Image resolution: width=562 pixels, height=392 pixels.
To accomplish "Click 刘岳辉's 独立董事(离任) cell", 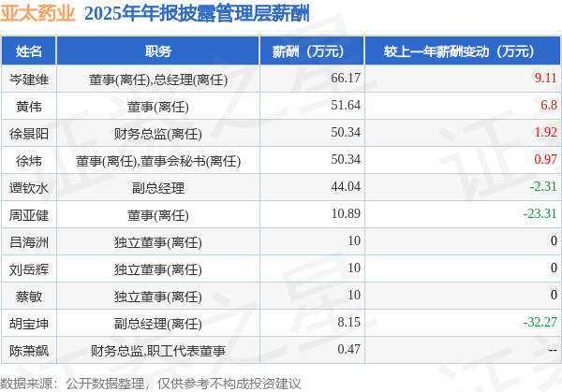I will coord(158,269).
